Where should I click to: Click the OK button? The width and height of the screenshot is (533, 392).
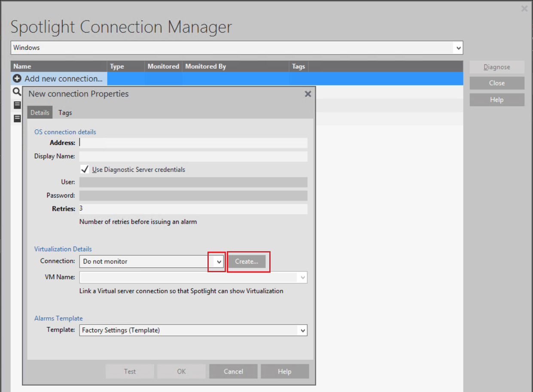click(181, 371)
